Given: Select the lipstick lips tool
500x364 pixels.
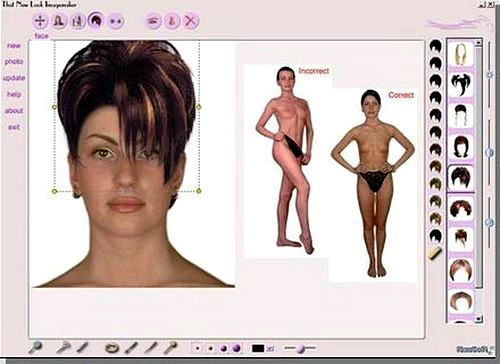Looking at the screenshot, I should coord(112,348).
